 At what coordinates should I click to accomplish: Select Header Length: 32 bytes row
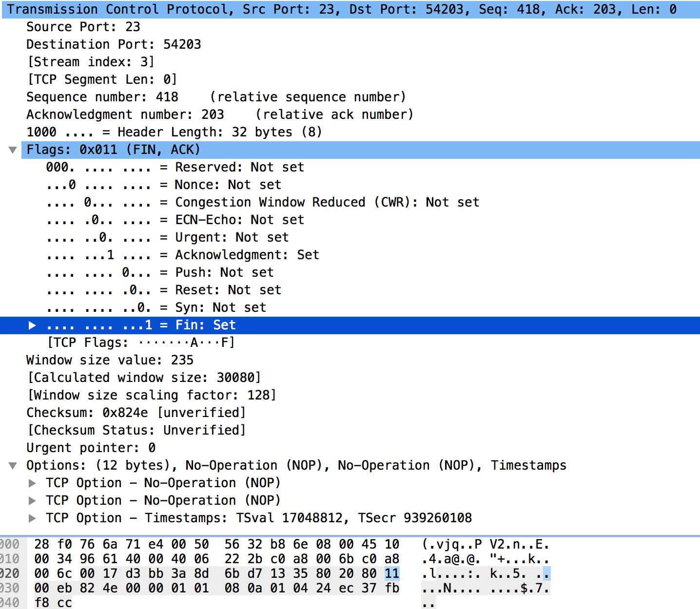pyautogui.click(x=174, y=132)
